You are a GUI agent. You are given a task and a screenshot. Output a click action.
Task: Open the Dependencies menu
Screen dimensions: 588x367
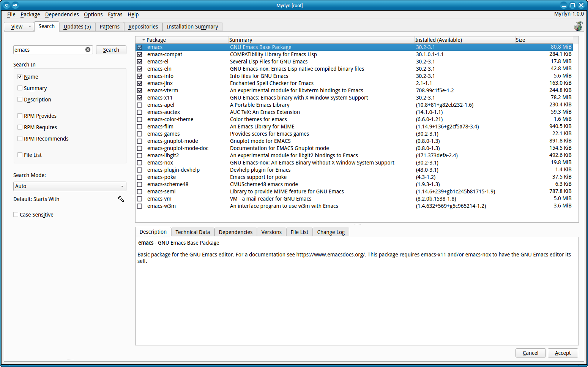click(x=62, y=14)
